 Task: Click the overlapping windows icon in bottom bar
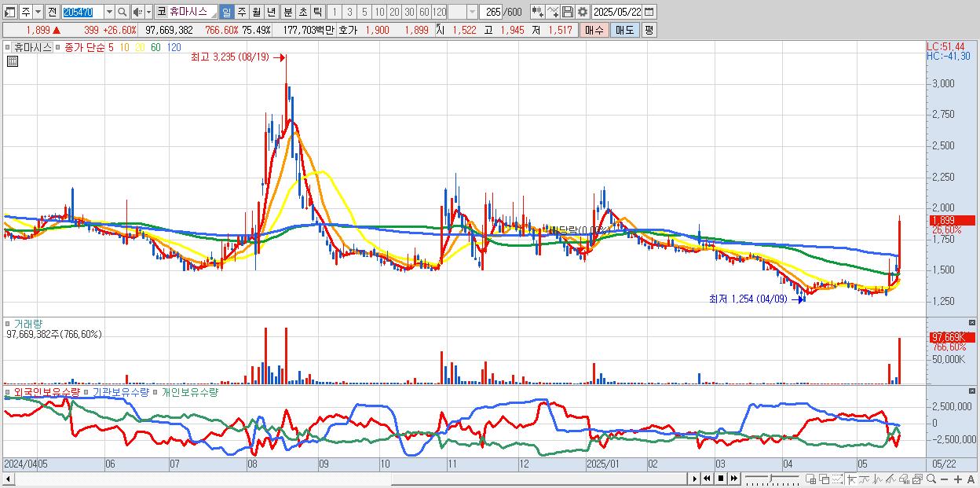pyautogui.click(x=824, y=479)
